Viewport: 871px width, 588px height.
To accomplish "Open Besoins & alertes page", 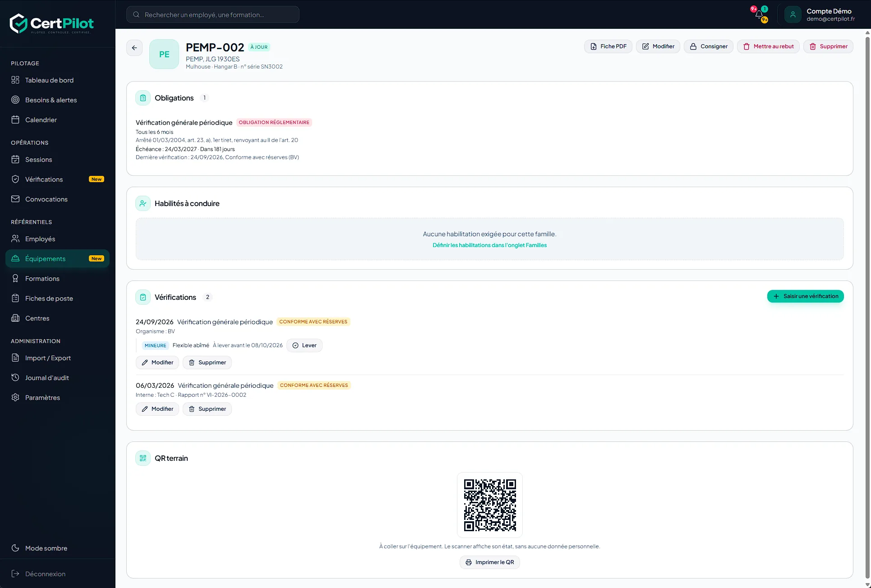I will [x=58, y=100].
